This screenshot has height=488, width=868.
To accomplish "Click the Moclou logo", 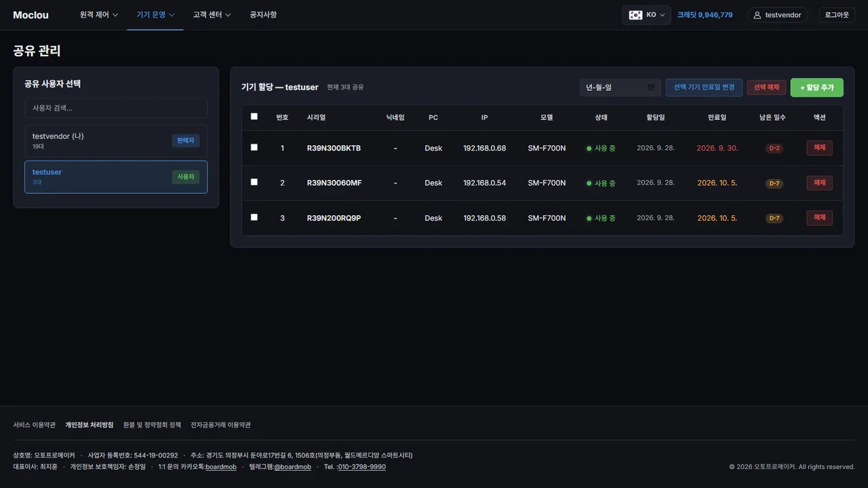I will (31, 15).
